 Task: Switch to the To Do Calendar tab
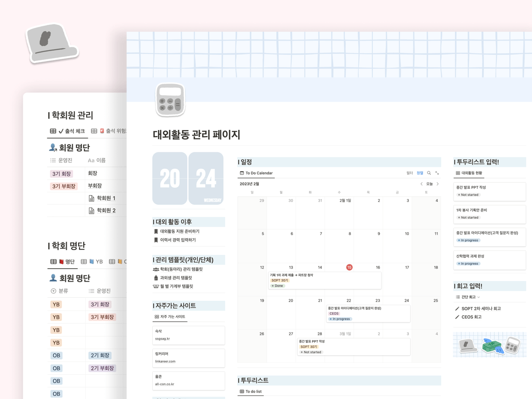(x=256, y=173)
